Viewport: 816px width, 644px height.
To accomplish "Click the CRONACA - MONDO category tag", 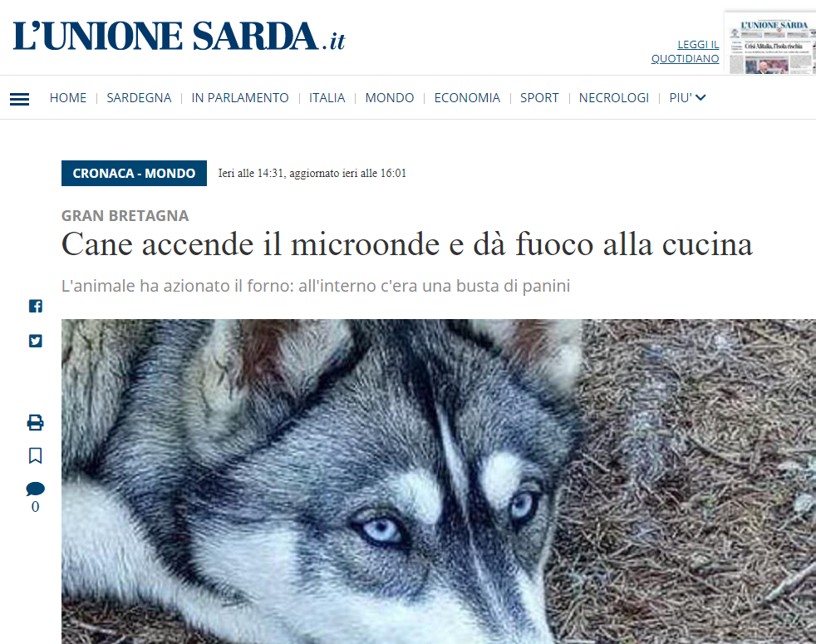I will coord(134,174).
